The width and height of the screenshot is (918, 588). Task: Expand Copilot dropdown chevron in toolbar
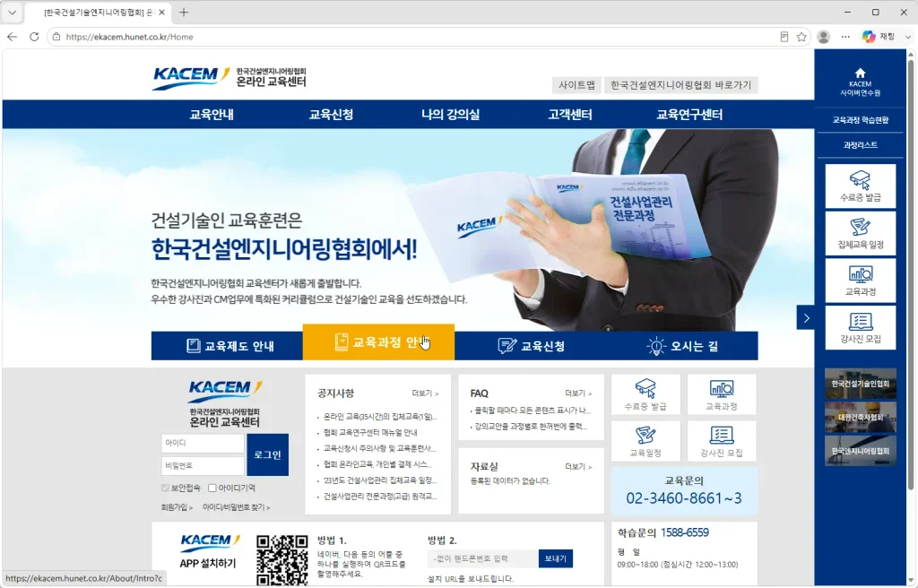(x=908, y=37)
